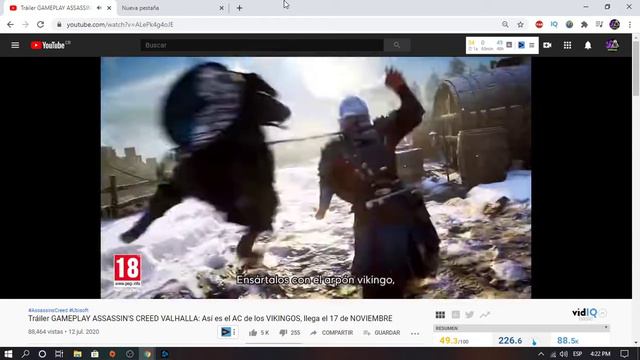
Task: Open the vidIQ browser extension icon
Action: (x=554, y=24)
